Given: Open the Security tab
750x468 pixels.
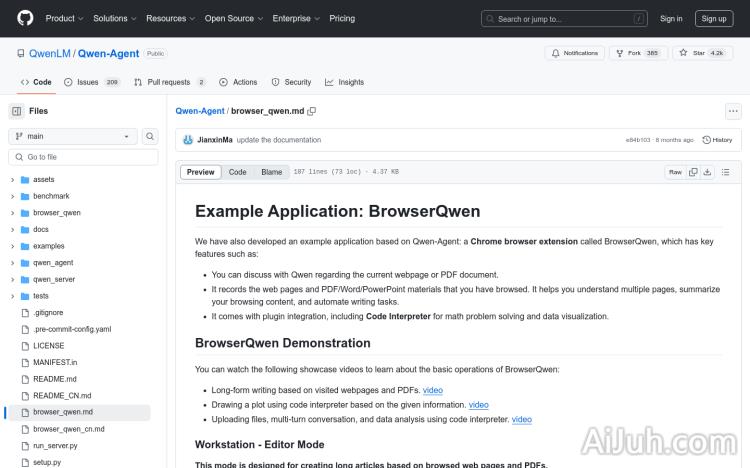Looking at the screenshot, I should [291, 82].
